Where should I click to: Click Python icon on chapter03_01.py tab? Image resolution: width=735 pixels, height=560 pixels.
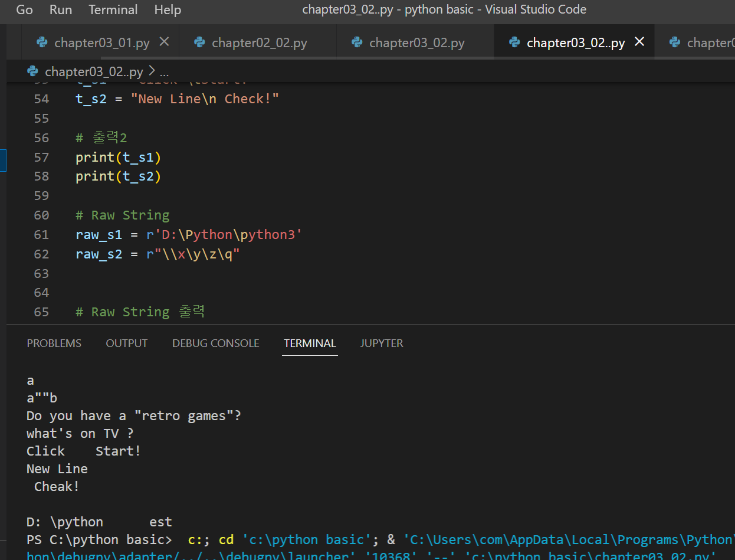coord(42,42)
